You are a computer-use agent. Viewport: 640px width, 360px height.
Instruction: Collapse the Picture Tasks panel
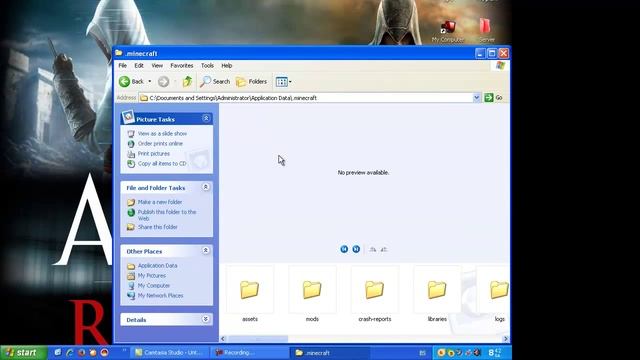tap(206, 118)
